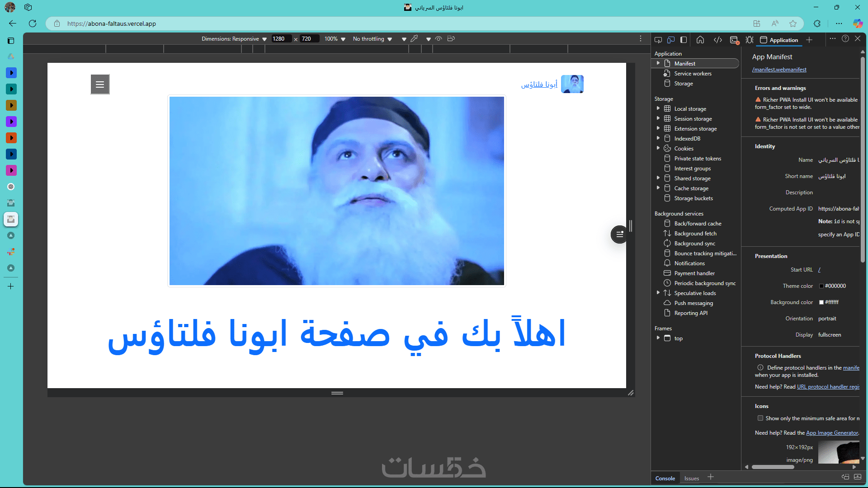Click the hamburger menu on the webpage
The width and height of the screenshot is (868, 488).
100,84
